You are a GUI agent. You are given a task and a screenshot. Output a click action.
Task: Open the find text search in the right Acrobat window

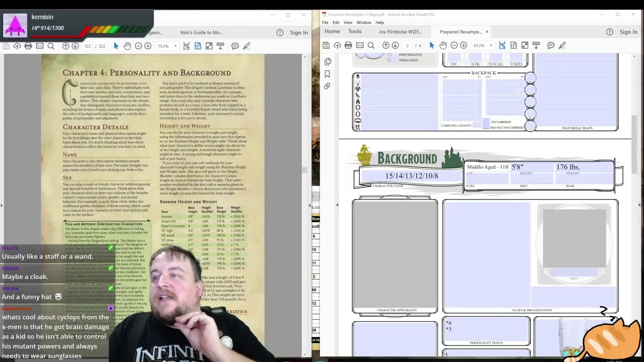tap(371, 45)
